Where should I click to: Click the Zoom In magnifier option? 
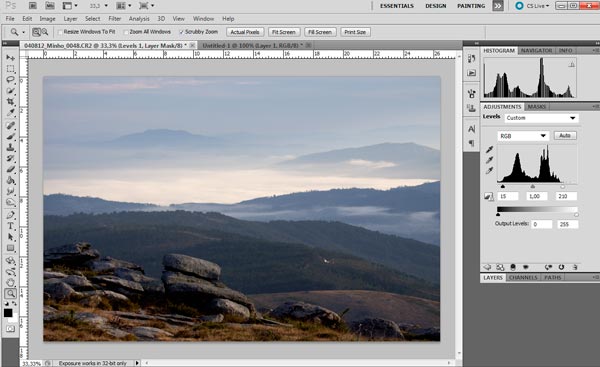(x=36, y=32)
